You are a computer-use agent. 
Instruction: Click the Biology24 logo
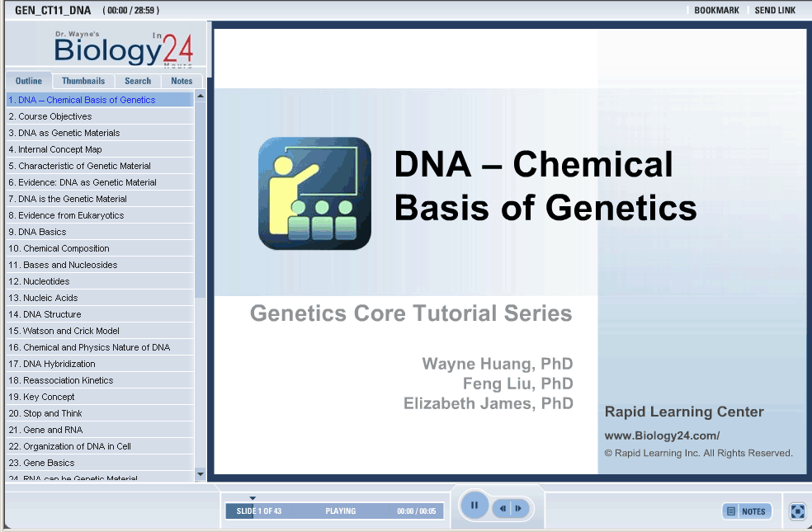pos(124,49)
